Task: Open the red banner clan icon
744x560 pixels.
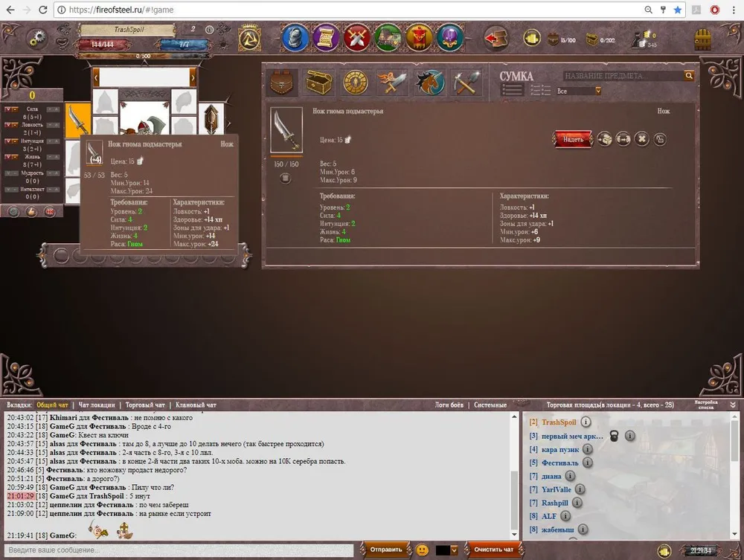Action: point(418,37)
